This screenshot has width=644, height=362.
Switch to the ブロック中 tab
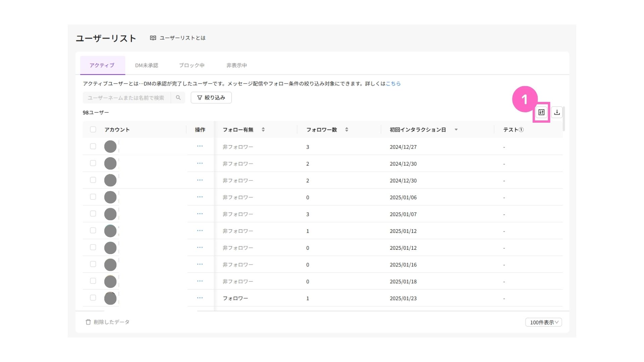tap(192, 65)
